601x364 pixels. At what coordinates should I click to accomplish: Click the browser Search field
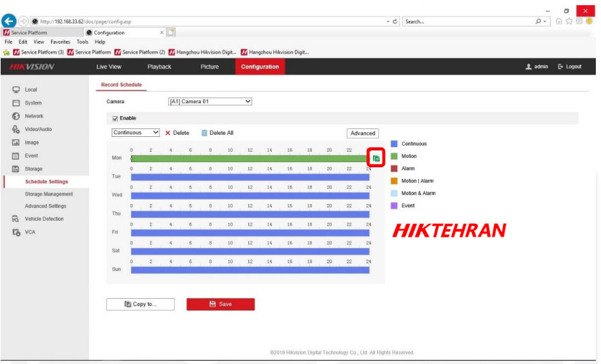pos(467,21)
